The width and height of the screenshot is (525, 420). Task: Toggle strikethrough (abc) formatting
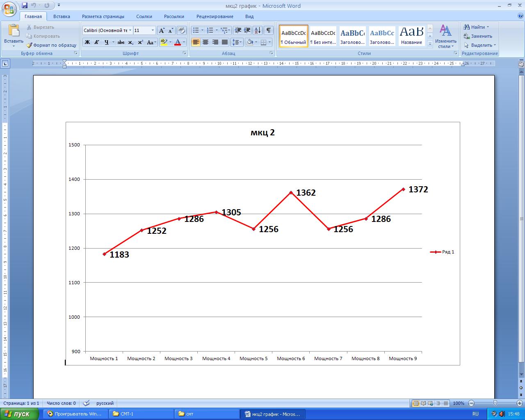pos(121,42)
